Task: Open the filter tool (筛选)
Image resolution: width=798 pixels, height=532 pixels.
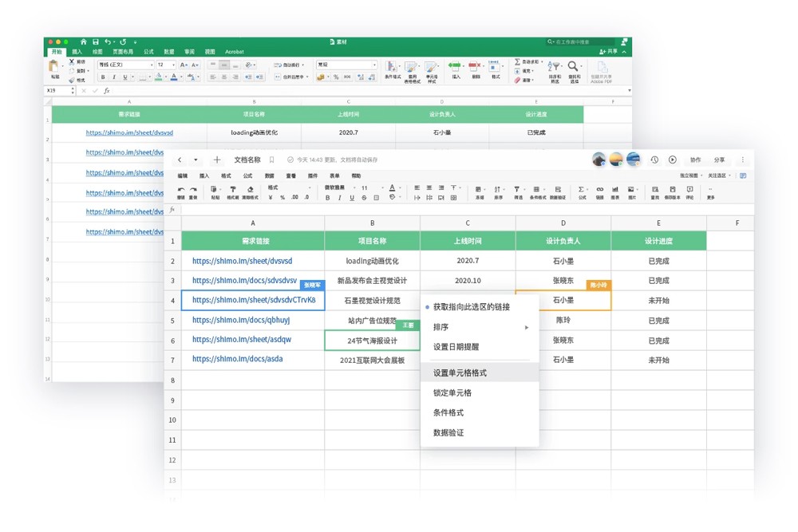Action: [x=516, y=190]
